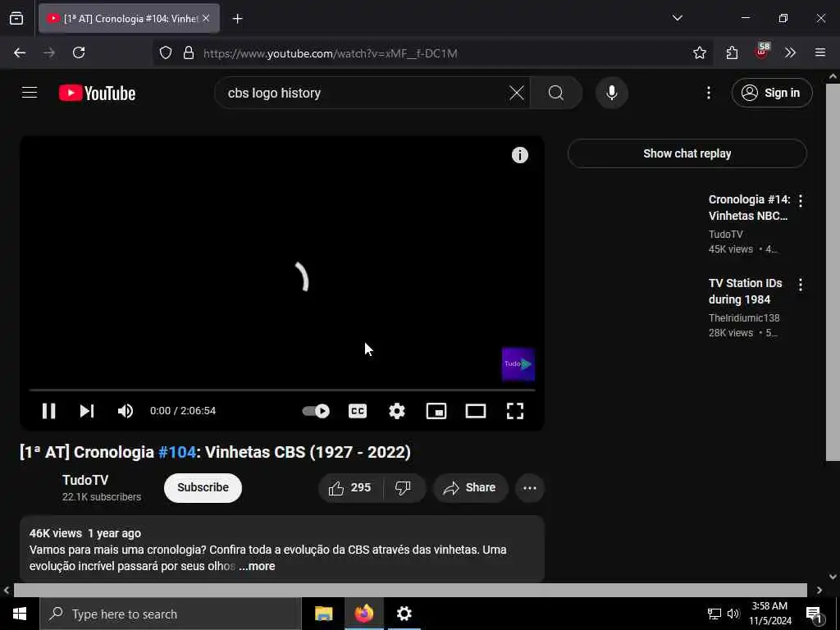Enter full screen mode
840x630 pixels.
point(515,411)
